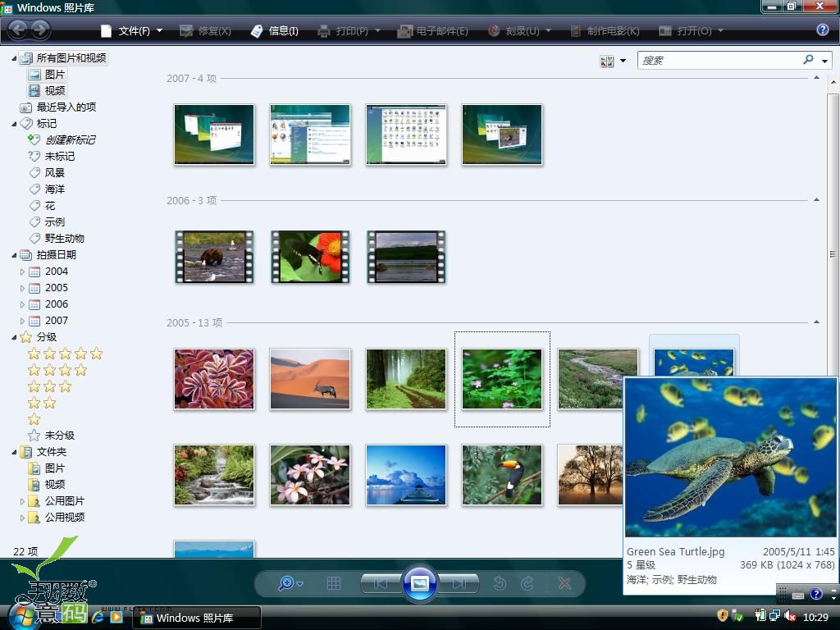
Task: Filter by the 野生动物 tag
Action: (x=57, y=239)
